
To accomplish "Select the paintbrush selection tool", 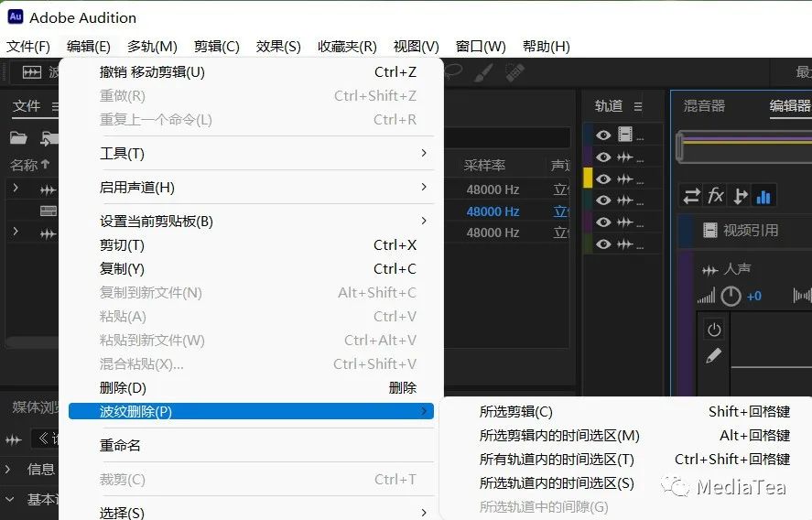I will pos(483,72).
